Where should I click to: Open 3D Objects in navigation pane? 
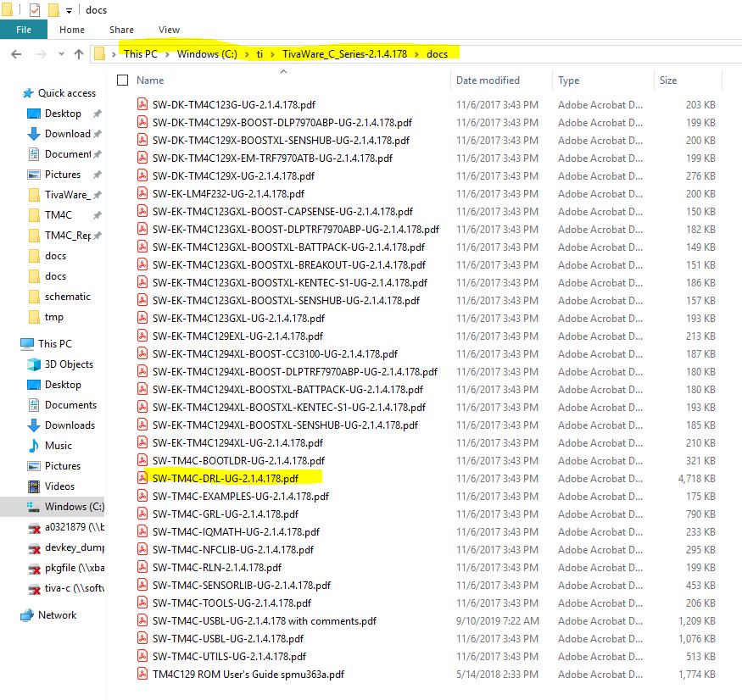[x=69, y=364]
